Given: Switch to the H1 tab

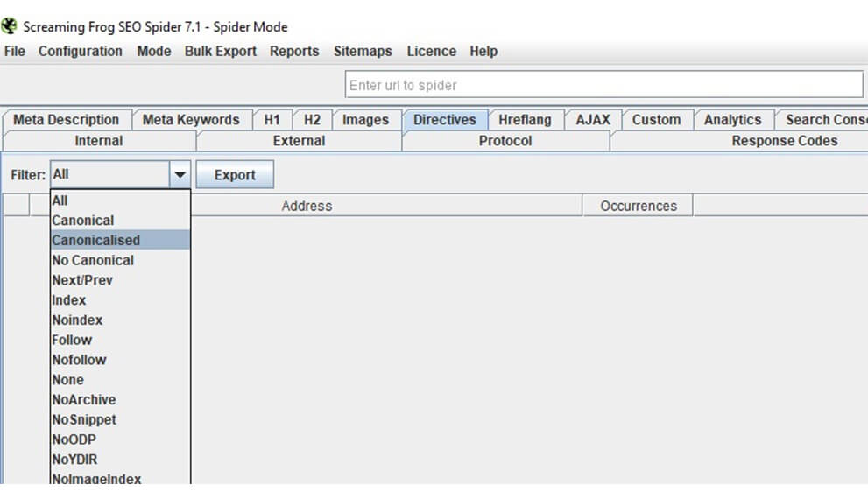Looking at the screenshot, I should (x=272, y=119).
